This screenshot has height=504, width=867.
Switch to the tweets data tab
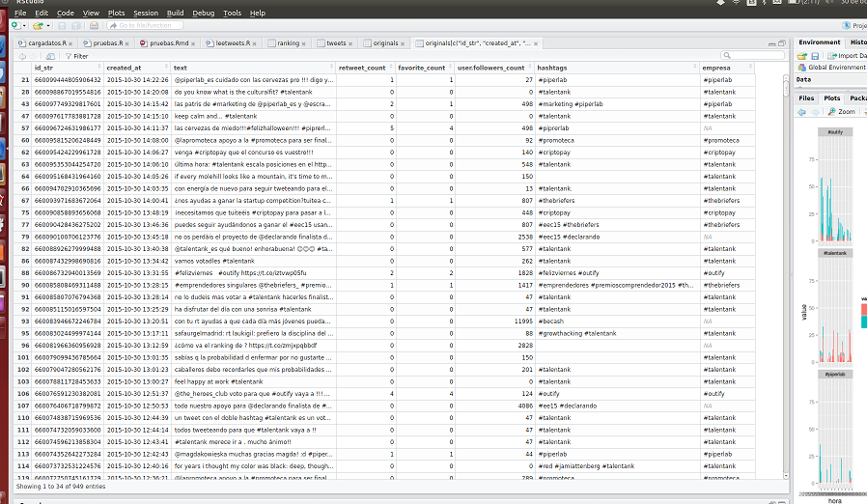coord(335,43)
